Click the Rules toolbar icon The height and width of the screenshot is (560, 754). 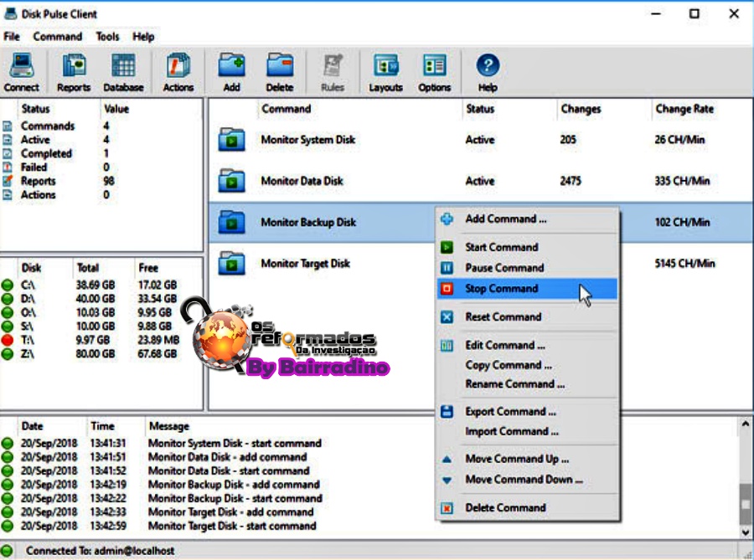[x=333, y=73]
